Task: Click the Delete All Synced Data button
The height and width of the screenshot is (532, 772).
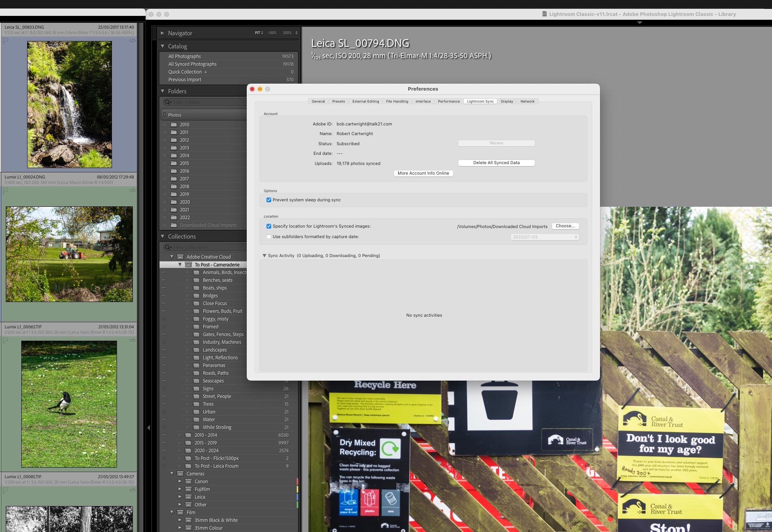Action: tap(496, 163)
